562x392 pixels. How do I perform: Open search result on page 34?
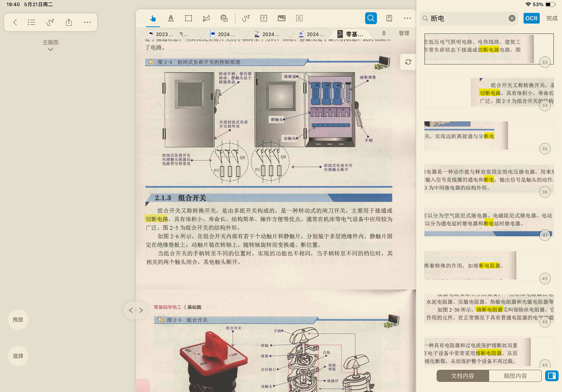(x=489, y=92)
